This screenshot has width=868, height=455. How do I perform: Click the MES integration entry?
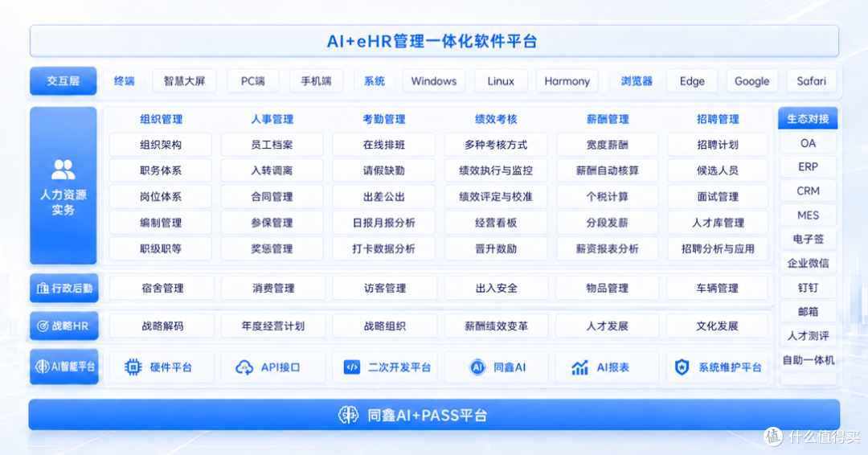[x=808, y=215]
